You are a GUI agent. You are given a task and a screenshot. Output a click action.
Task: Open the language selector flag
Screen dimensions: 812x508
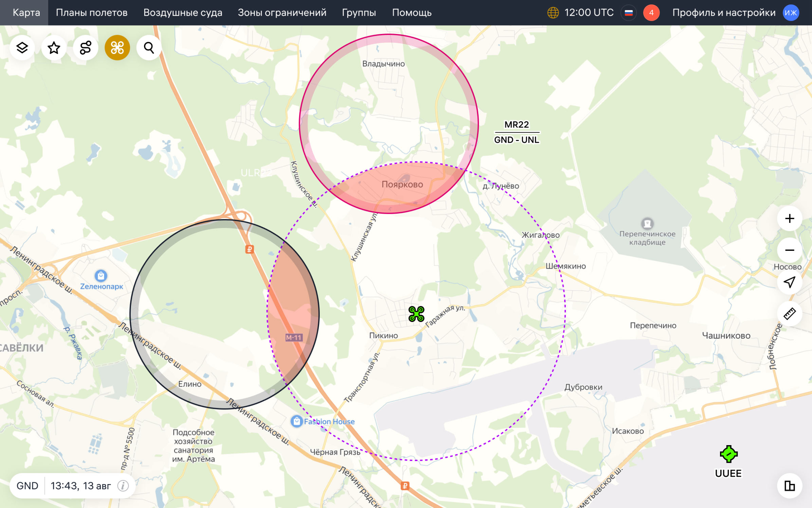628,13
